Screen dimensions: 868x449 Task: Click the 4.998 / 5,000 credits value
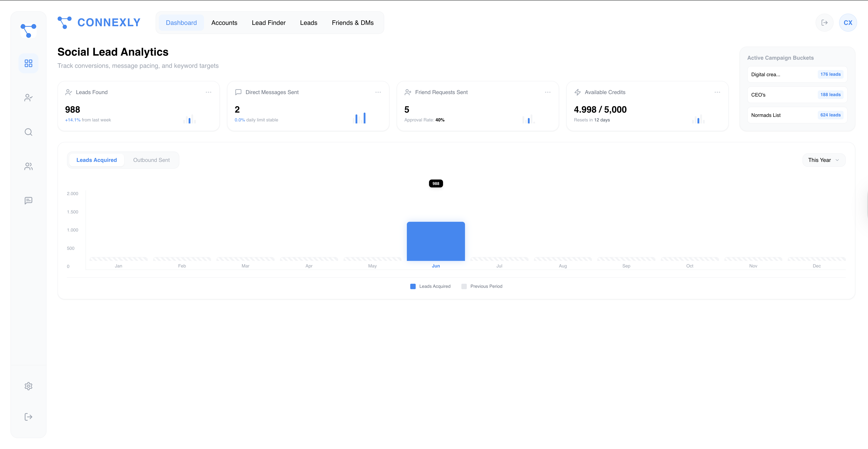pyautogui.click(x=600, y=109)
